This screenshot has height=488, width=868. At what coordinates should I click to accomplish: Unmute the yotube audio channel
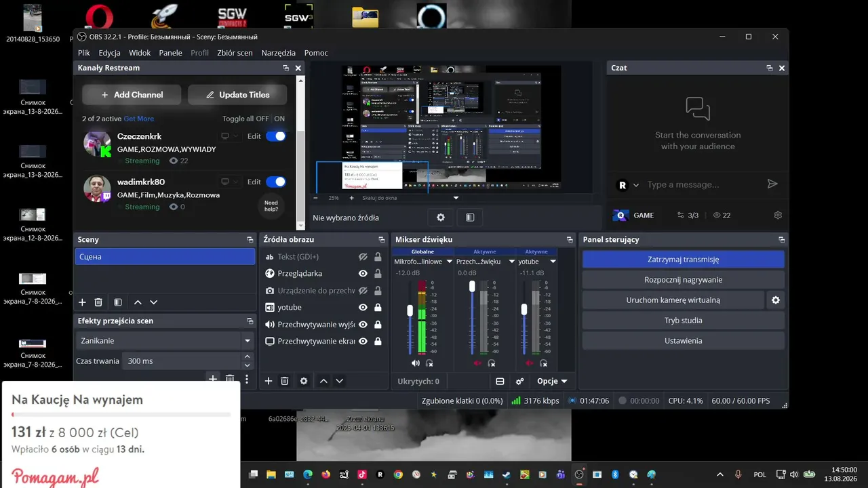[x=529, y=363]
